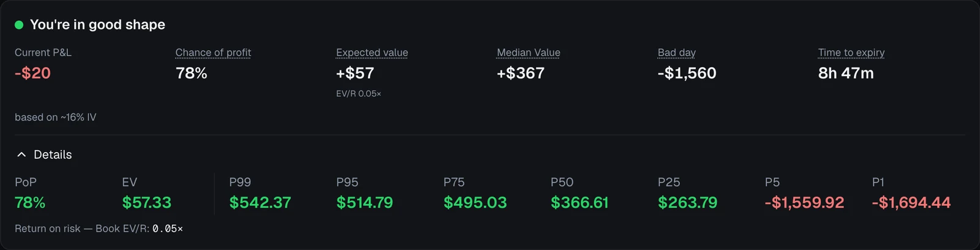Viewport: 980px width, 250px height.
Task: Click the +$57 expected value figure
Action: coord(355,73)
